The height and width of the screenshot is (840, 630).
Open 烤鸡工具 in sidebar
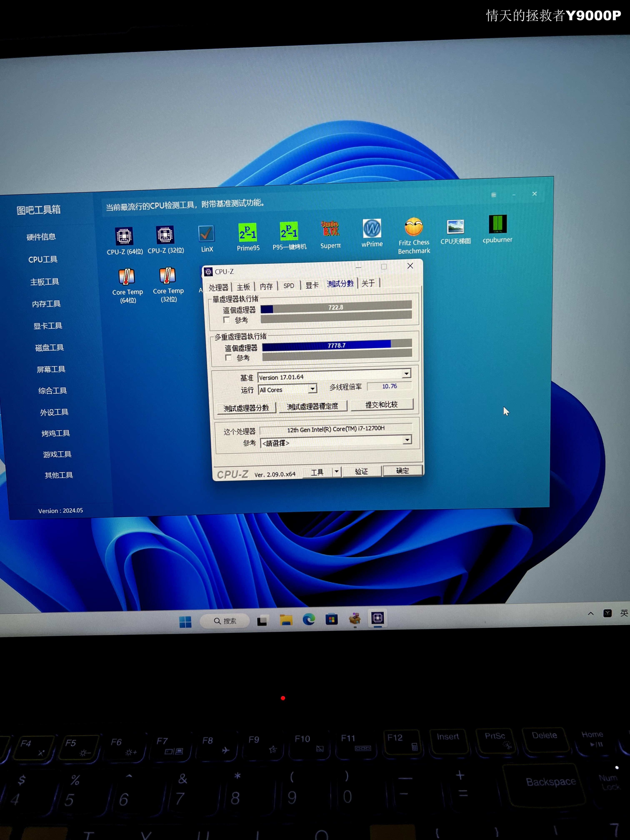click(x=56, y=433)
